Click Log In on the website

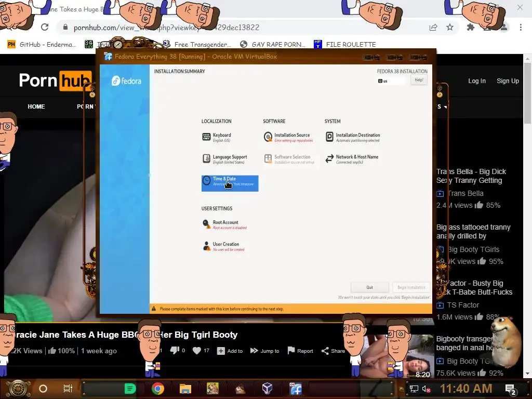coord(477,81)
